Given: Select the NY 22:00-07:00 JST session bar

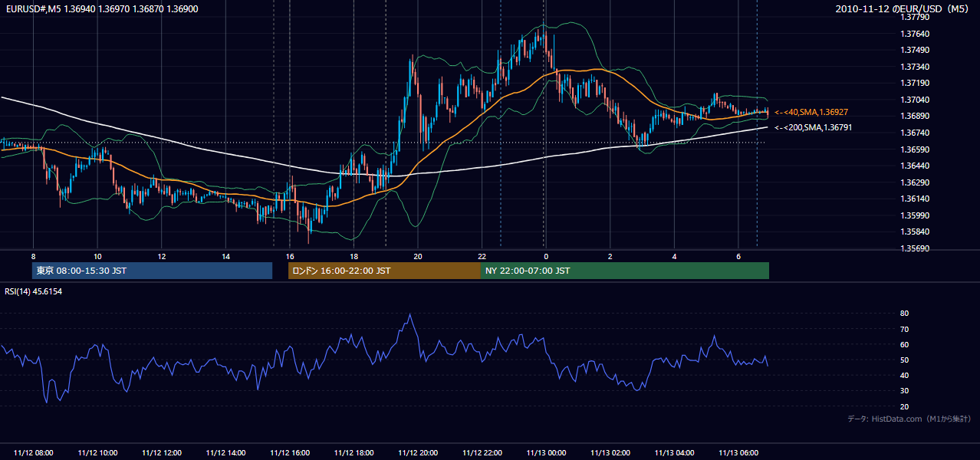Looking at the screenshot, I should click(625, 271).
